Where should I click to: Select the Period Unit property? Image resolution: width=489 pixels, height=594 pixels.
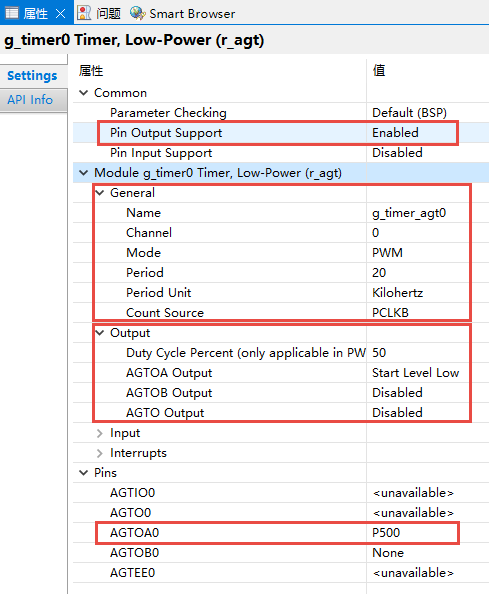click(x=158, y=293)
